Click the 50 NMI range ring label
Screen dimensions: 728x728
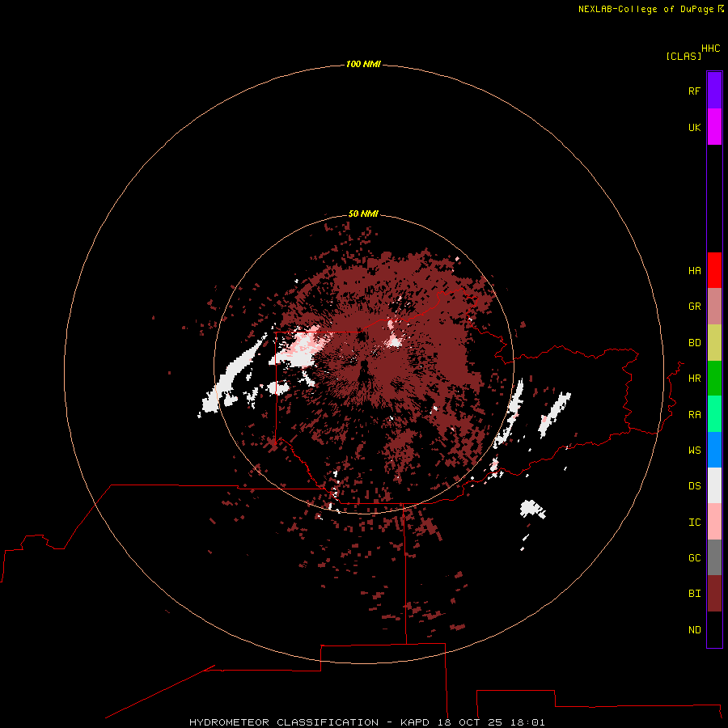[363, 214]
